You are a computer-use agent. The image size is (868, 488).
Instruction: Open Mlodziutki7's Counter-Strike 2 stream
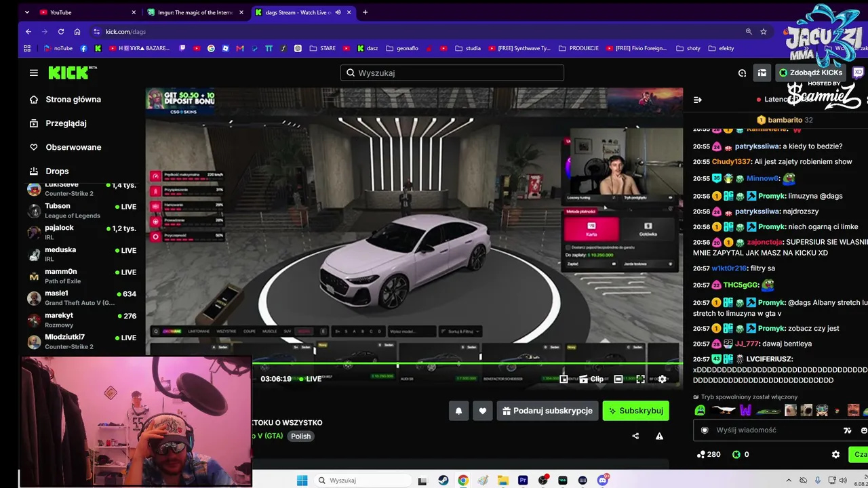click(x=81, y=342)
